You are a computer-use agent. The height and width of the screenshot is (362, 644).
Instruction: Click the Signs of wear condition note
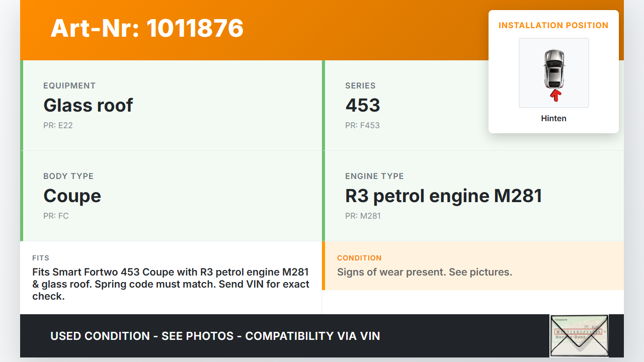[424, 272]
